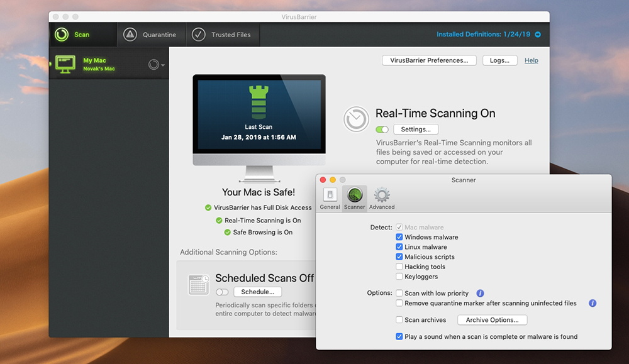
Task: Open the Advanced tab label in Scanner window
Action: point(382,207)
